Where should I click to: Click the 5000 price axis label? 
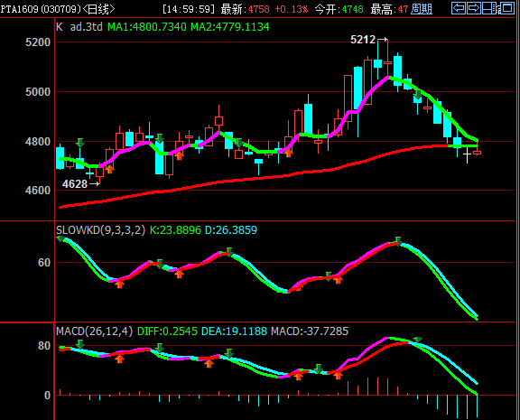[38, 91]
